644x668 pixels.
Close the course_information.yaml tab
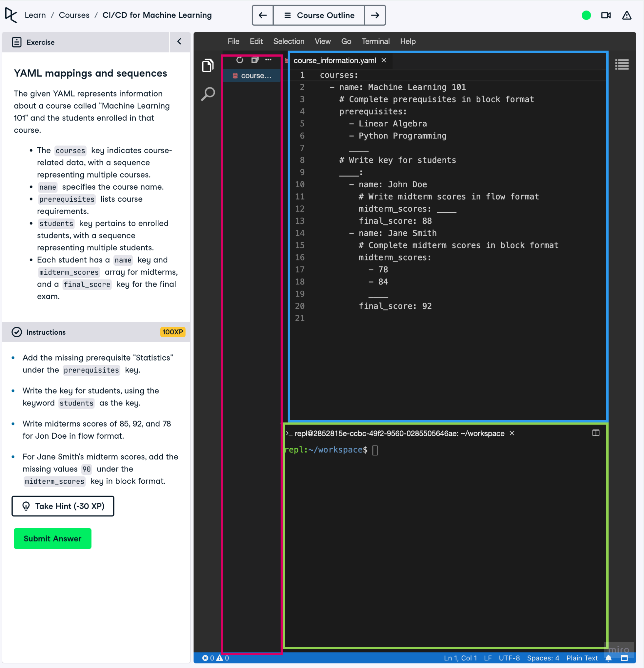(x=384, y=60)
